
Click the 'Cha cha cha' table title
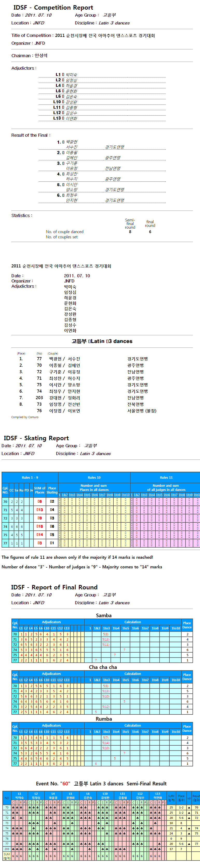103,667
